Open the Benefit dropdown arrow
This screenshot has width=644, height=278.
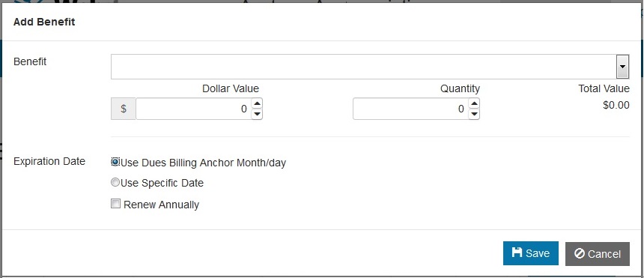(x=622, y=67)
